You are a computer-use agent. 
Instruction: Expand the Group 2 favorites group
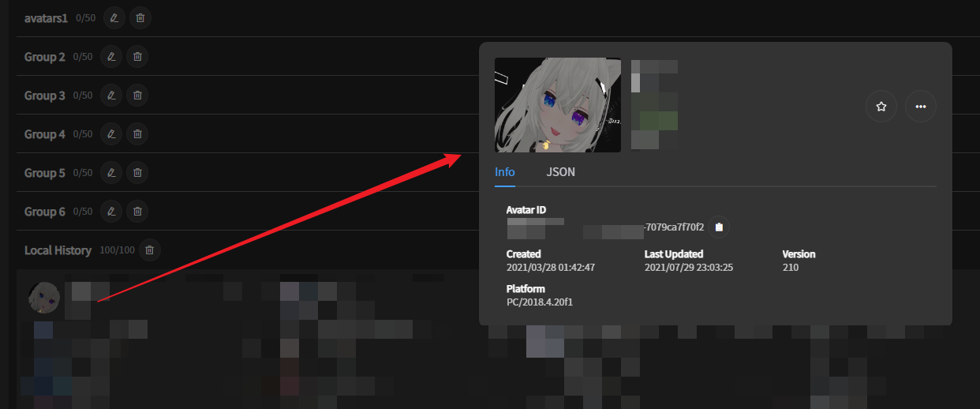[45, 57]
